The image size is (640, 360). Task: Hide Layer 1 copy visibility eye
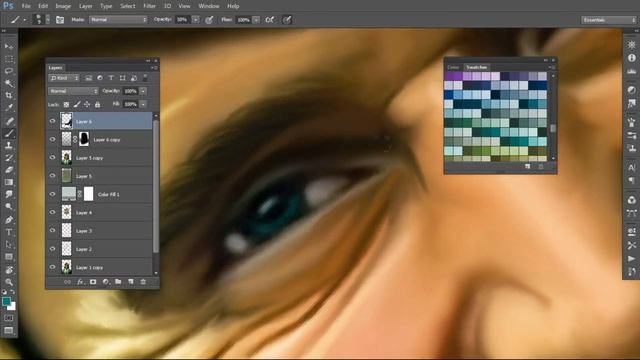tap(53, 267)
